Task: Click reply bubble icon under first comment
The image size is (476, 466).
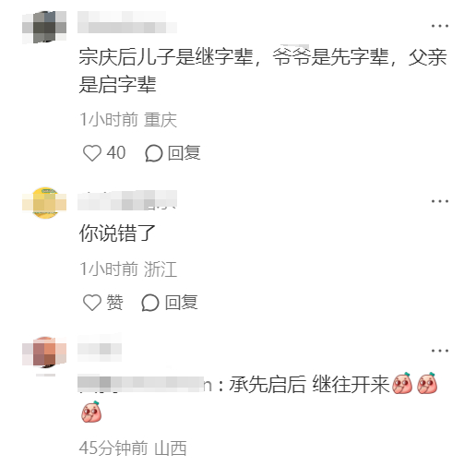Action: pyautogui.click(x=153, y=153)
